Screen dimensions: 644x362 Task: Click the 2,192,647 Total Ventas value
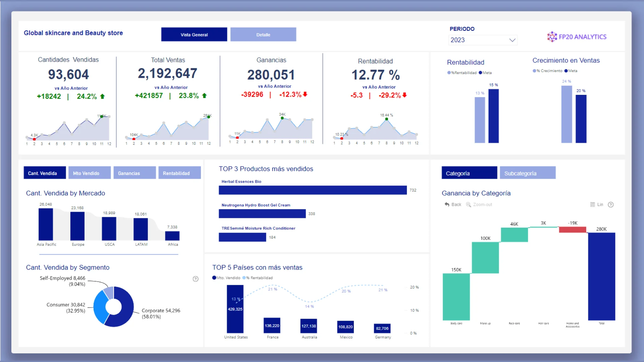pyautogui.click(x=167, y=73)
